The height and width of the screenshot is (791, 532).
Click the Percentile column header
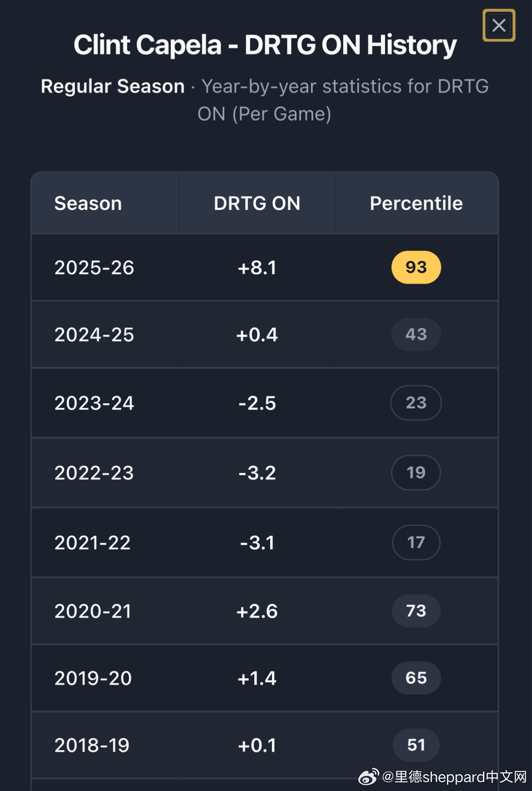[416, 203]
